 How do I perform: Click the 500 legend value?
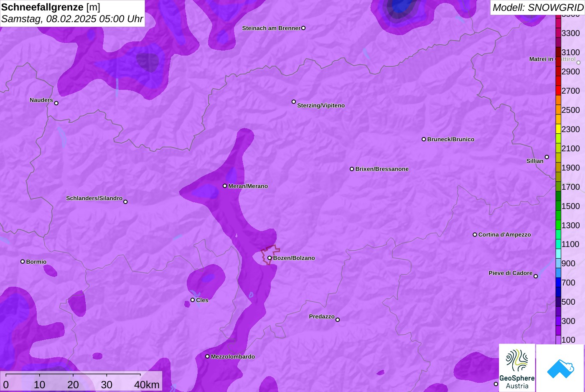(x=568, y=302)
